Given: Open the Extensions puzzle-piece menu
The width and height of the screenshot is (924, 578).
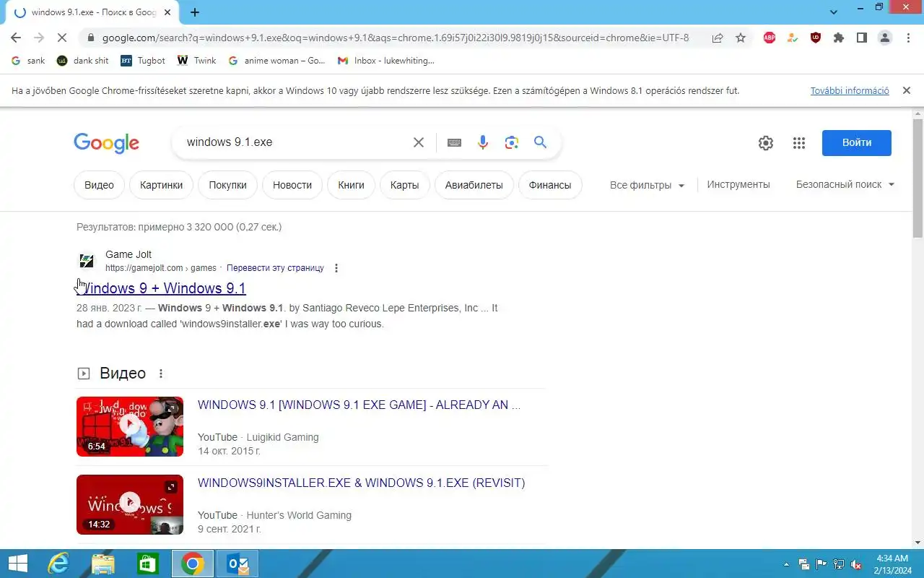Looking at the screenshot, I should tap(839, 38).
